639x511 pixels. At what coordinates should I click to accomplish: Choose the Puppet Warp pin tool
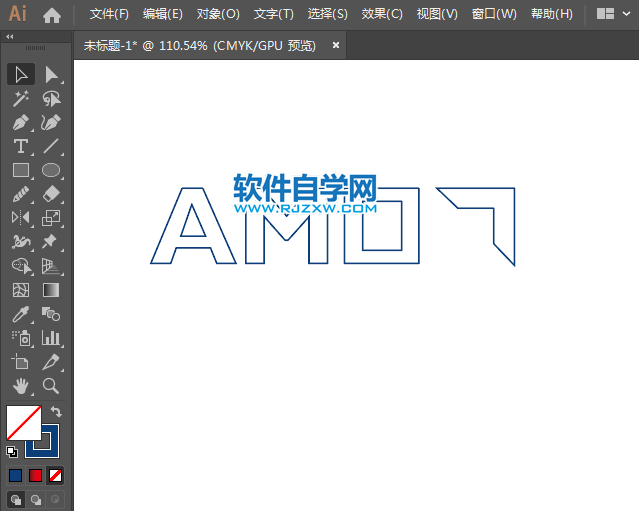[51, 242]
